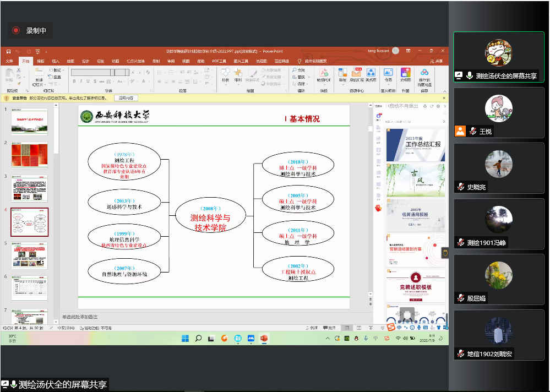Toggle muted microphone icon for 王悦
This screenshot has width=550, height=392.
[x=472, y=131]
